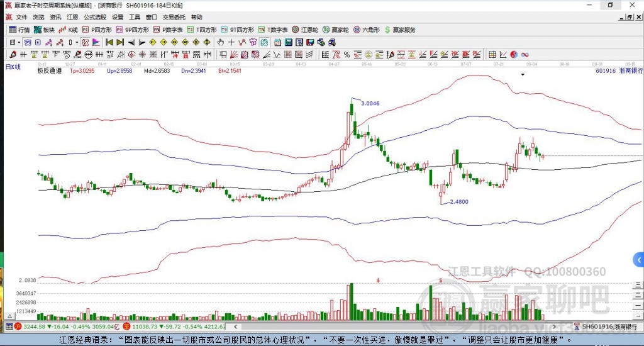
Task: Open the calendar date icon
Action: coord(277,42)
